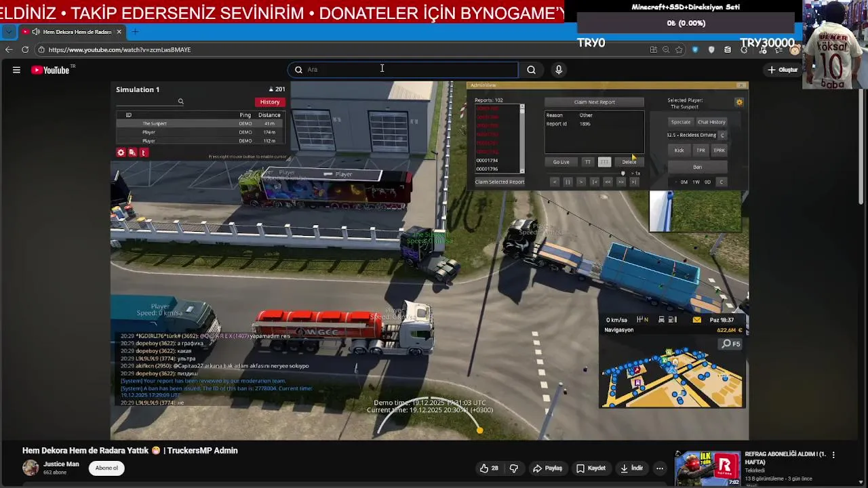Click the 'Claim Selected Report' button
The image size is (868, 488).
500,182
